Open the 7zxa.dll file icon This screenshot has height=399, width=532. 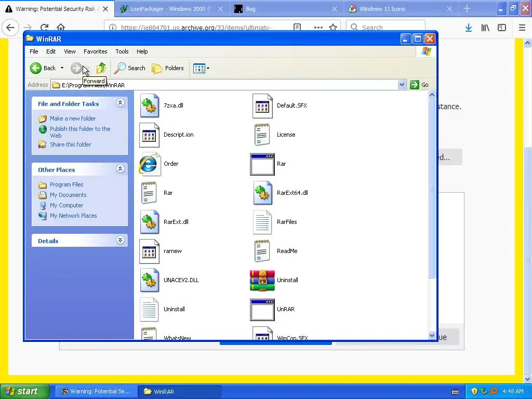click(x=149, y=105)
